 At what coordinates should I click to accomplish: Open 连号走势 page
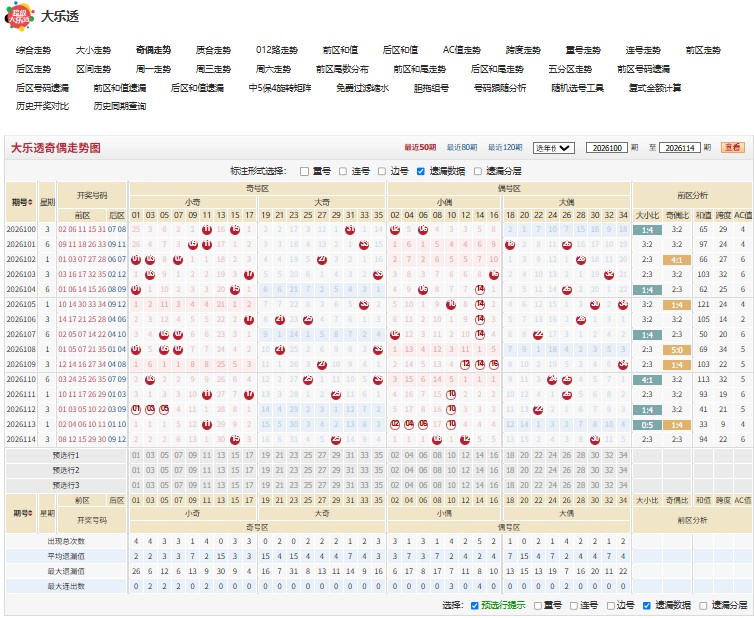click(643, 50)
